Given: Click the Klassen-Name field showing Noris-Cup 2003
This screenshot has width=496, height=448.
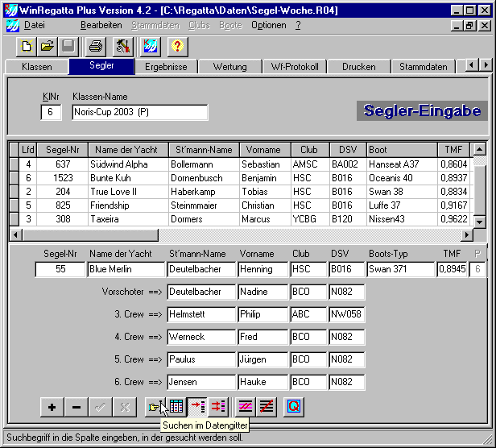Looking at the screenshot, I should click(139, 112).
